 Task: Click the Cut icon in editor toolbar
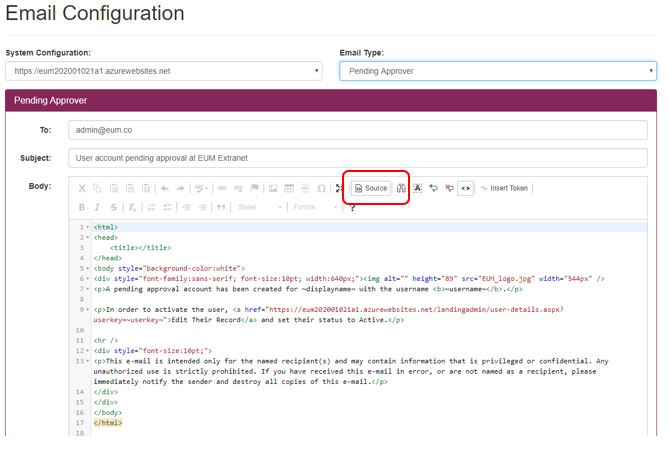(x=82, y=188)
